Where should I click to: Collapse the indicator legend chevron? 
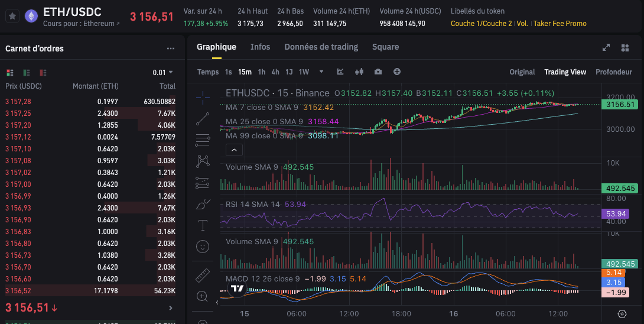(x=234, y=150)
